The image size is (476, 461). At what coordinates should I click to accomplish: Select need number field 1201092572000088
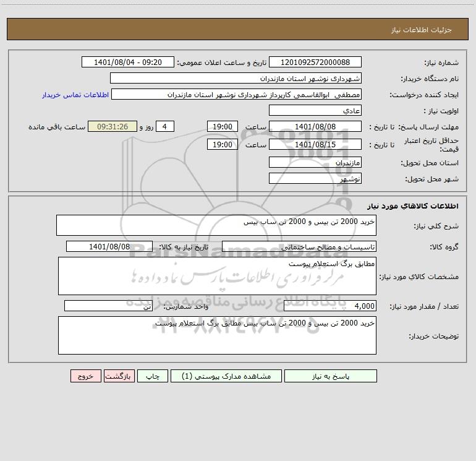315,62
